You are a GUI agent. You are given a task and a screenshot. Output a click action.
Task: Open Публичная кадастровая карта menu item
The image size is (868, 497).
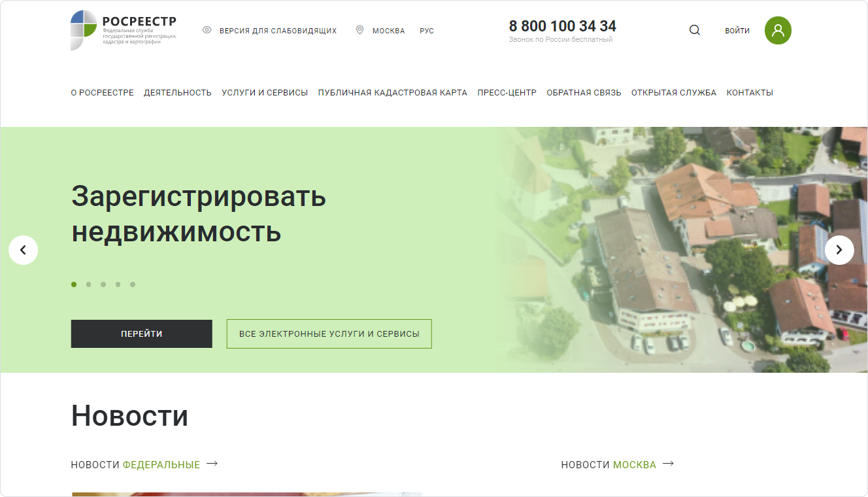click(x=392, y=93)
